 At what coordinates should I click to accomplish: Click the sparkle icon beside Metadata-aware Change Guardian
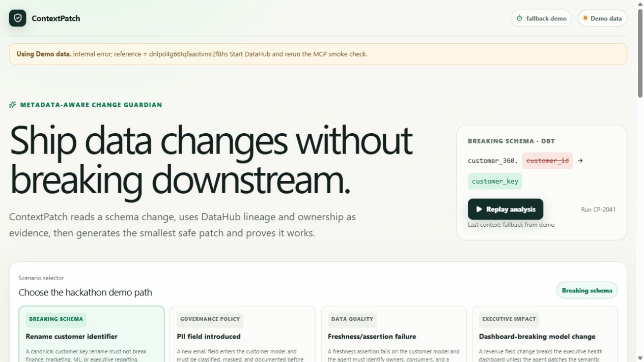[13, 105]
